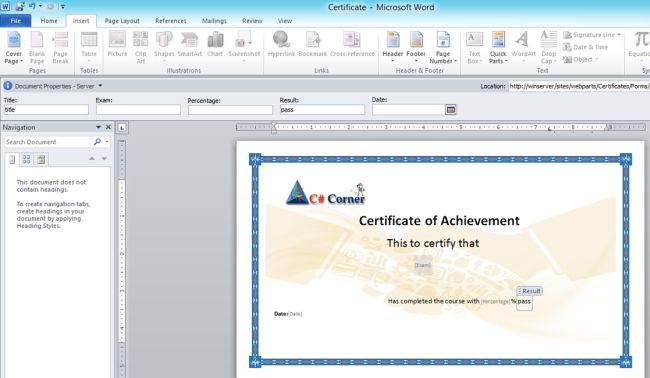Viewport: 650px width, 378px height.
Task: Open the Table insert menu
Action: pyautogui.click(x=89, y=48)
